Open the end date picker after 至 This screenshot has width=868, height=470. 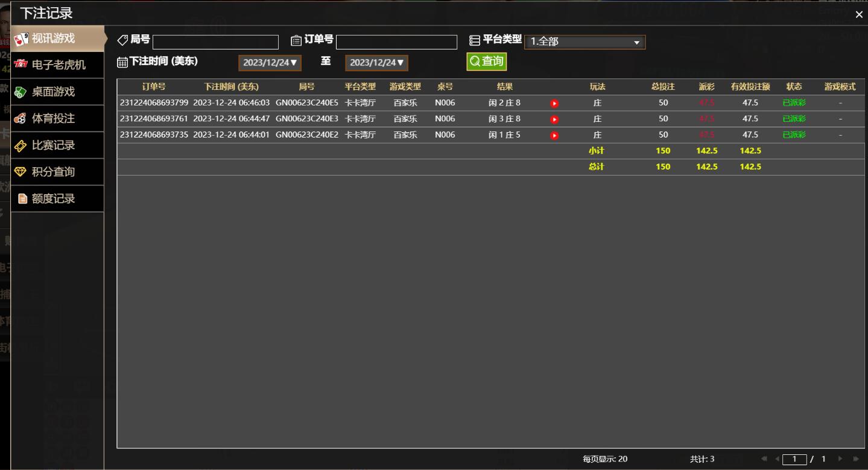(376, 63)
